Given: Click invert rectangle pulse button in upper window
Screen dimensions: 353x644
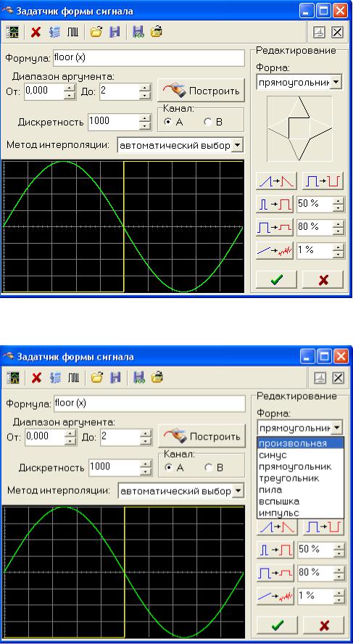Looking at the screenshot, I should [323, 181].
